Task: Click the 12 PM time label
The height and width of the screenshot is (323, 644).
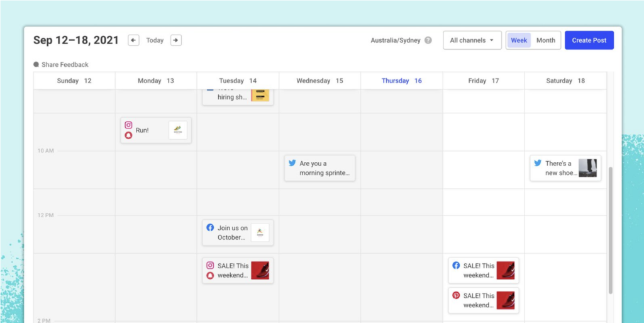Action: [45, 215]
